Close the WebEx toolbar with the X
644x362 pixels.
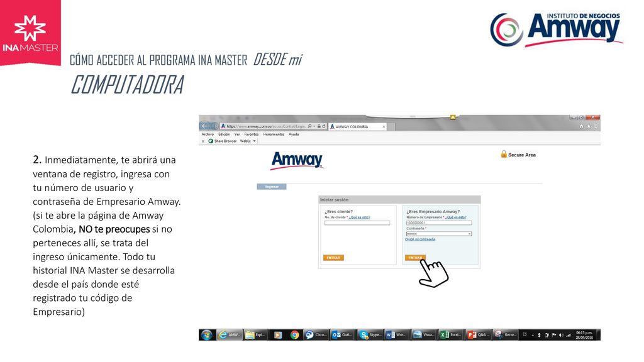click(x=203, y=141)
